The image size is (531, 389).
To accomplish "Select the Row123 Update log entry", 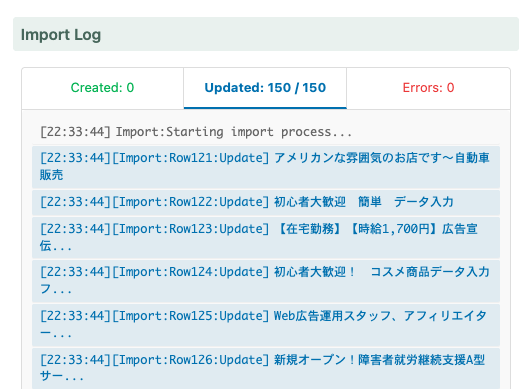I will pos(266,238).
